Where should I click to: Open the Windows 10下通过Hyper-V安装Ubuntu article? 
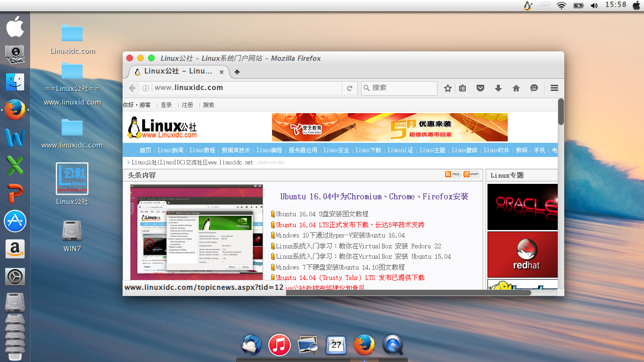[340, 235]
